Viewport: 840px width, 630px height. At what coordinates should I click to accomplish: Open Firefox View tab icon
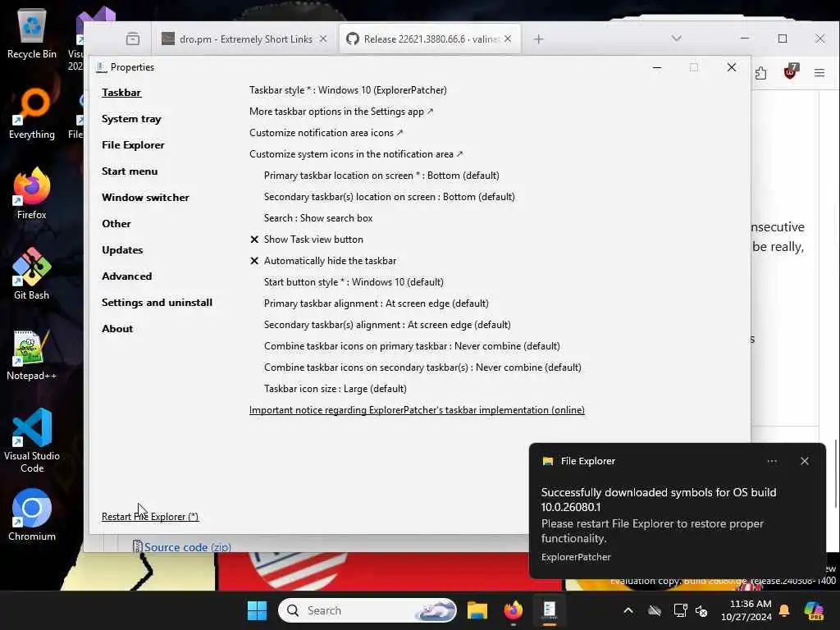[x=133, y=39]
